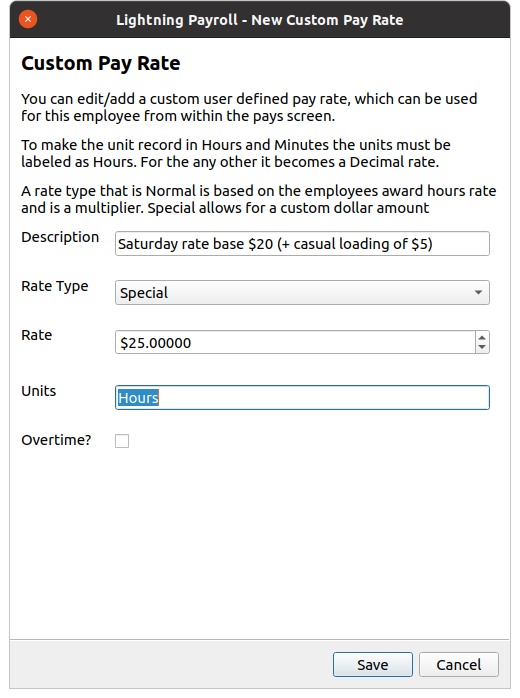Image resolution: width=520 pixels, height=698 pixels.
Task: Click the window title bar text
Action: [x=260, y=20]
